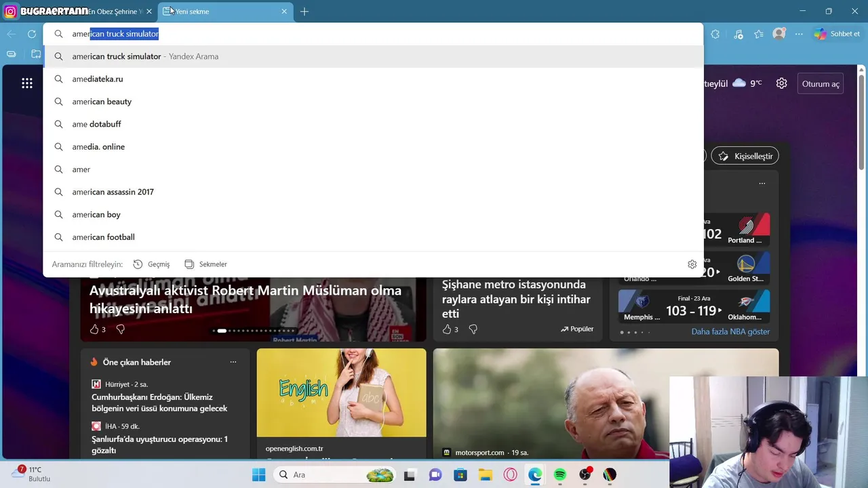
Task: Open 'Şişhane metro istasyonunda' headline
Action: 516,299
